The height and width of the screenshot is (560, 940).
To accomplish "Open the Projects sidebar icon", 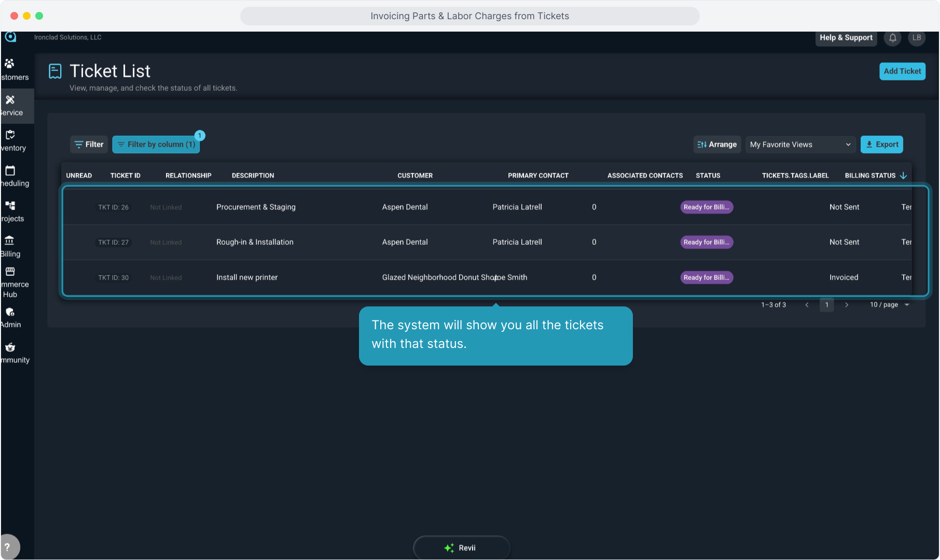I will [10, 206].
